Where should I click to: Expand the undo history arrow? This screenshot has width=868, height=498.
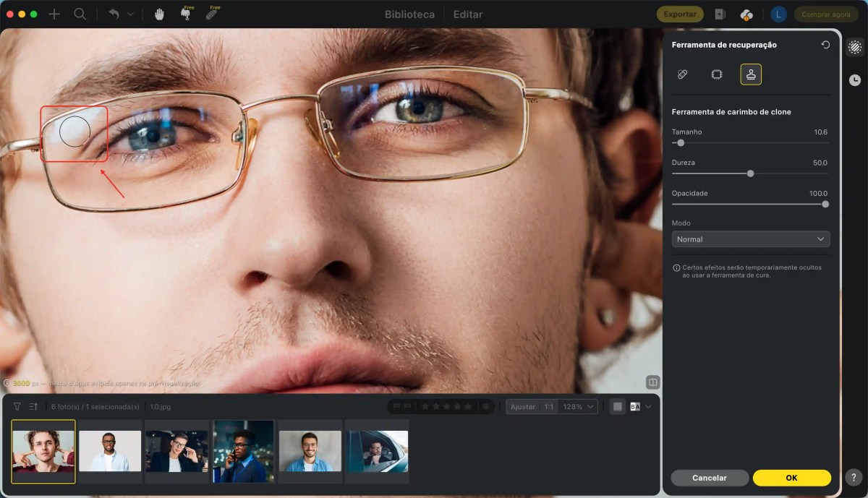click(x=130, y=14)
